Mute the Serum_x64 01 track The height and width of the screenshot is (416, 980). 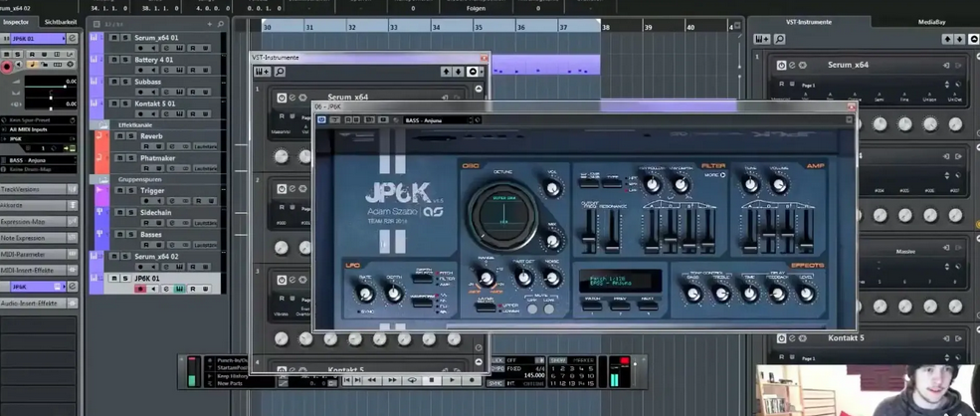(114, 38)
